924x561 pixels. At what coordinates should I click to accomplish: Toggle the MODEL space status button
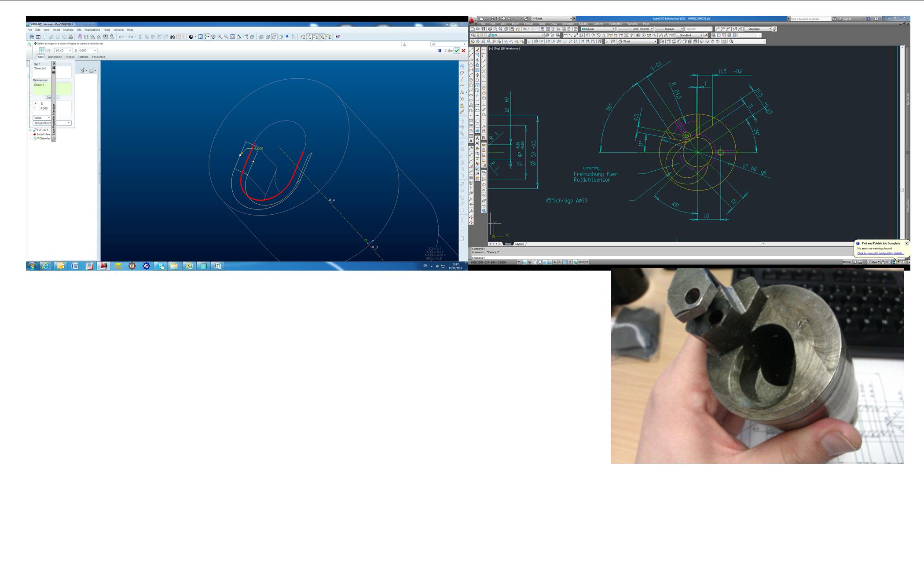tap(847, 262)
